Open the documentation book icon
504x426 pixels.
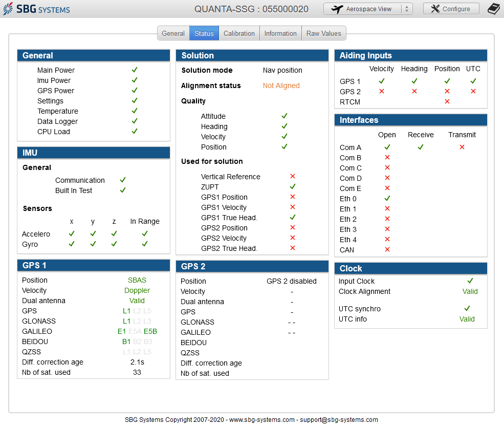(494, 9)
